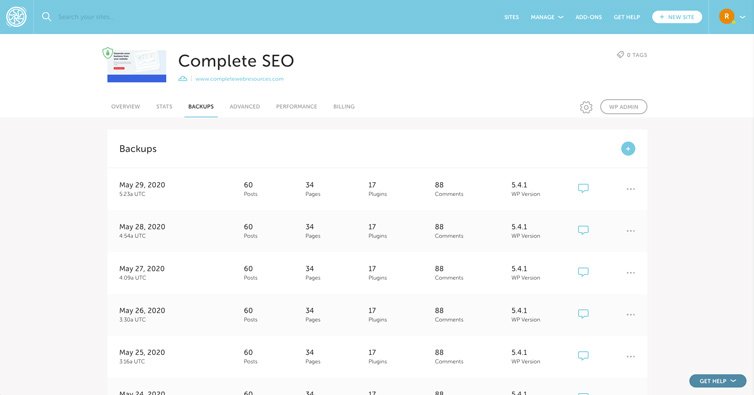Open comment icon for May 26, 2020 backup

coord(583,314)
